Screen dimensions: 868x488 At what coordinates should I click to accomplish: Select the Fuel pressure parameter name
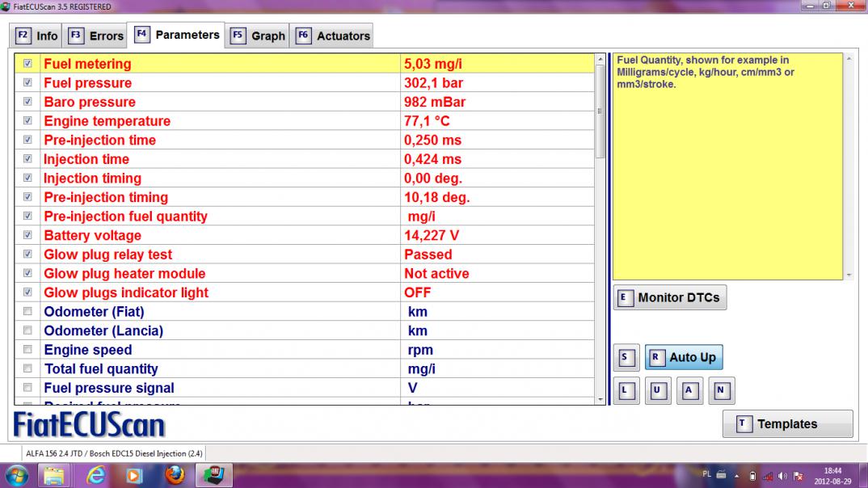tap(87, 83)
